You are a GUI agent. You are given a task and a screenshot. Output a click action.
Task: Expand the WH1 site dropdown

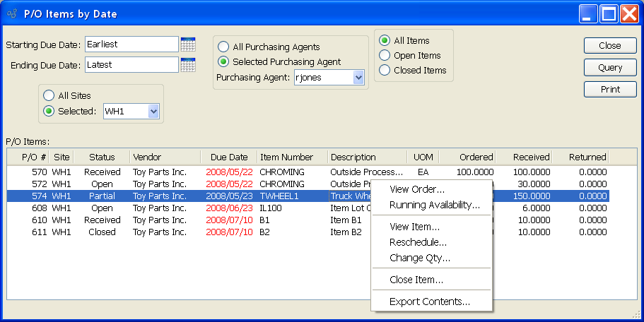click(153, 111)
